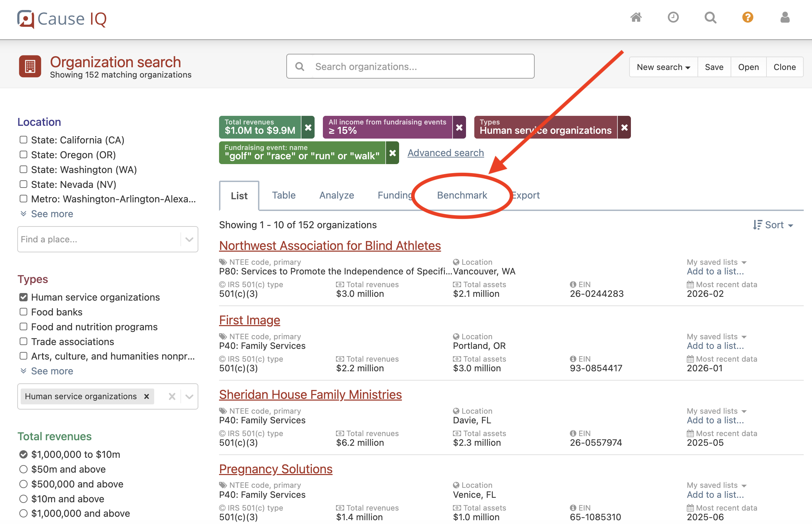This screenshot has width=812, height=524.
Task: Select $1,000,000 to $10m revenue range
Action: (x=23, y=454)
